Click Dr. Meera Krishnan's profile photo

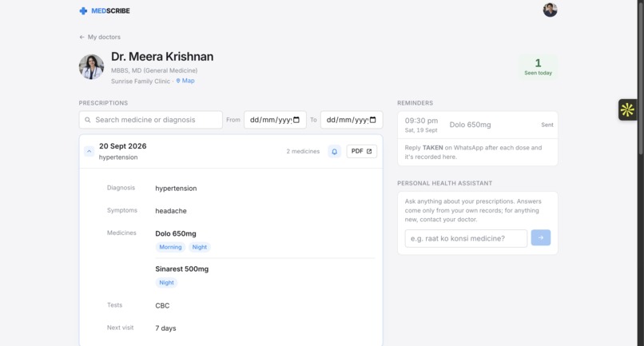(91, 67)
